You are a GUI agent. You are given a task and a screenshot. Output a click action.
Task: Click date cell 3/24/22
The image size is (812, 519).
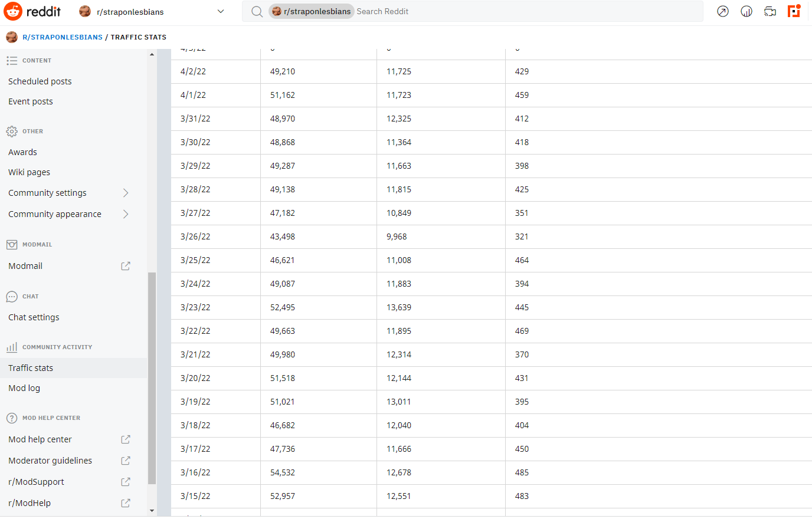[x=195, y=284]
